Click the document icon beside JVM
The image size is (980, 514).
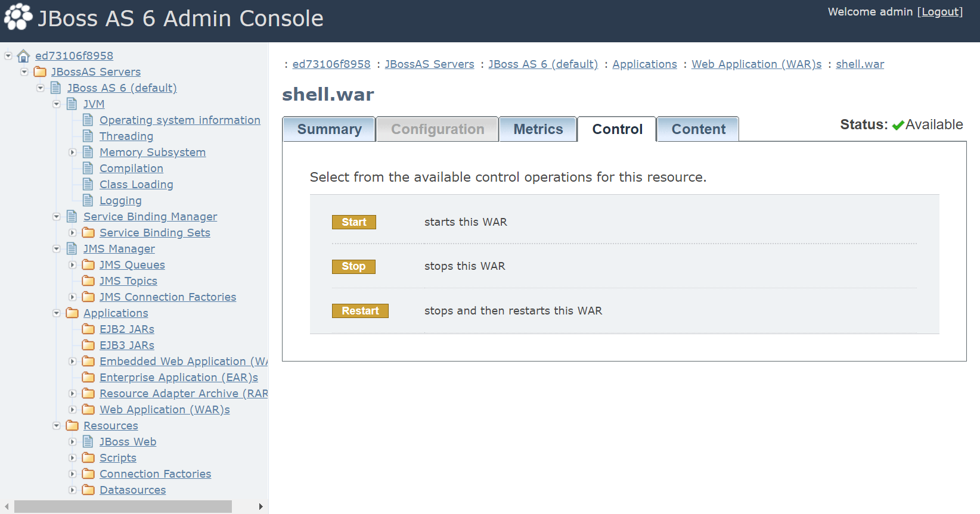click(x=72, y=104)
